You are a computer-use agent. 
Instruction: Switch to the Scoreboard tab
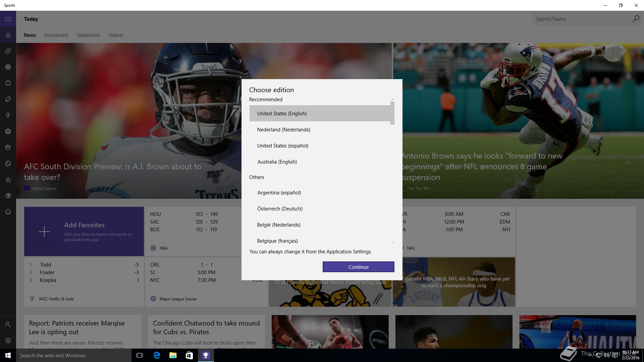click(56, 35)
